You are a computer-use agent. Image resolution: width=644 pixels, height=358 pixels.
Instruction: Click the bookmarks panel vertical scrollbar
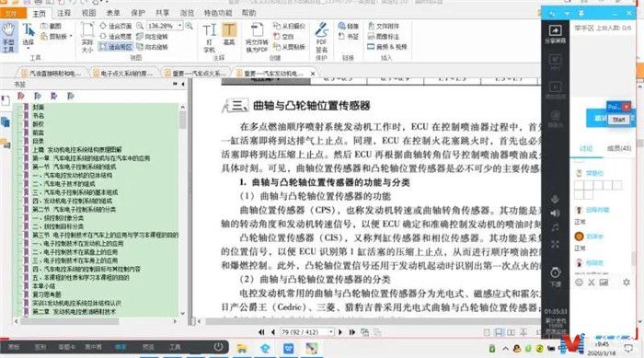(182, 210)
